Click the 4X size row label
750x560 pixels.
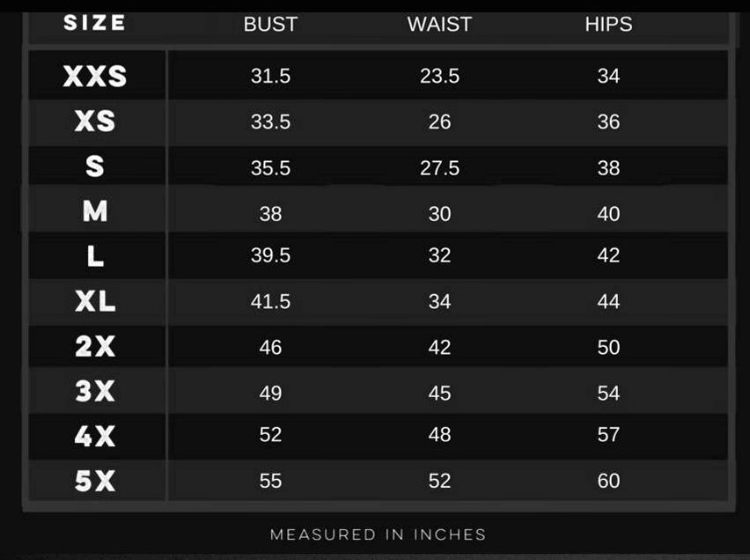[95, 436]
